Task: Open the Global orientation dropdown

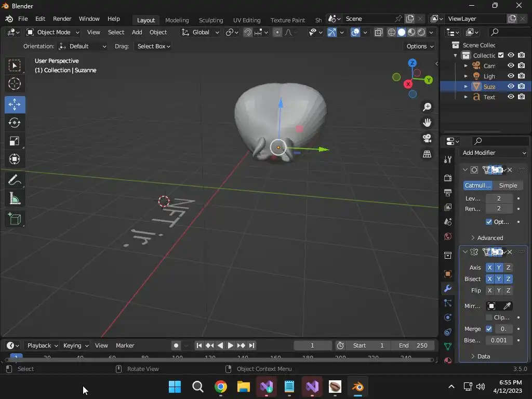Action: coord(201,32)
